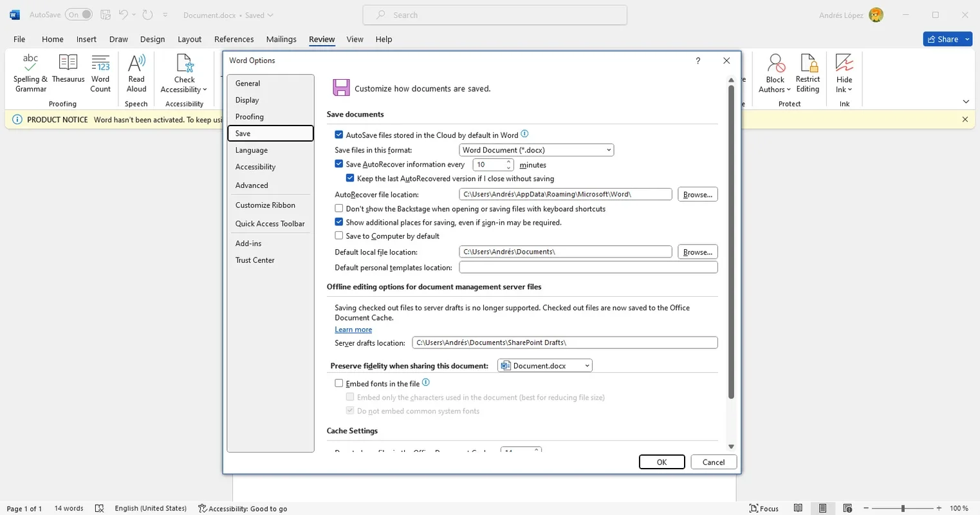
Task: Open Save files in this format dropdown
Action: 537,150
